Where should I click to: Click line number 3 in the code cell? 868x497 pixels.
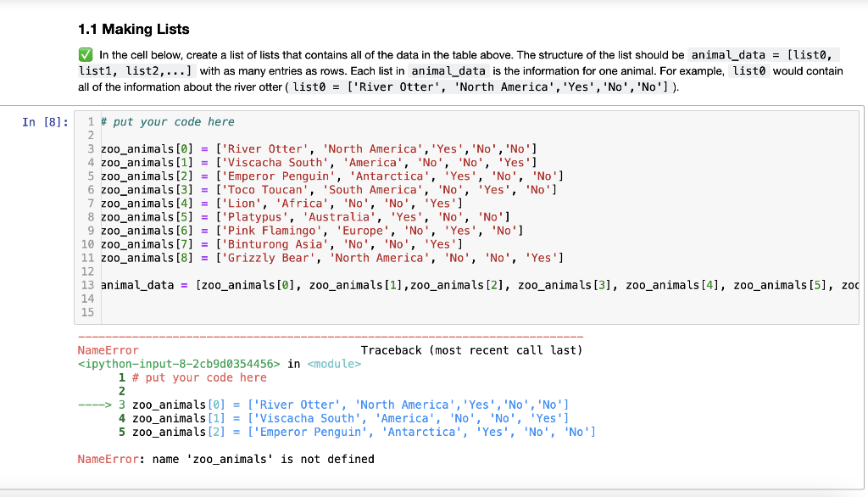click(90, 148)
